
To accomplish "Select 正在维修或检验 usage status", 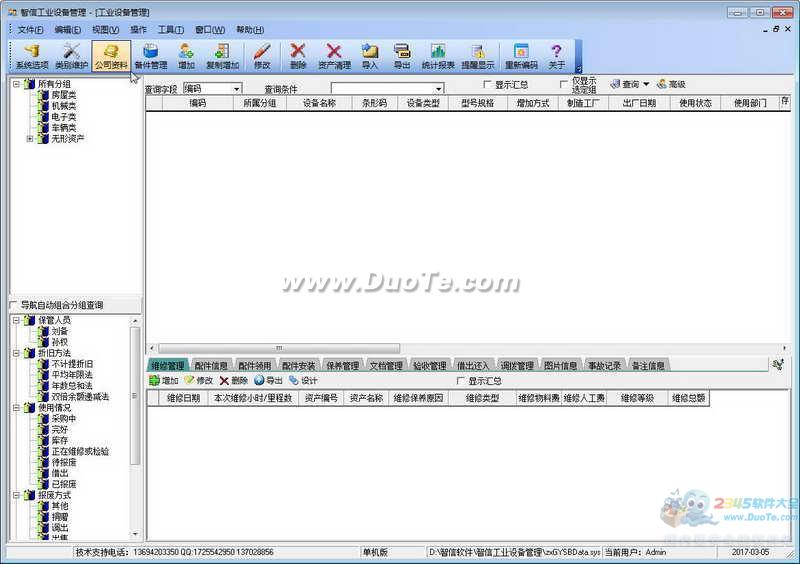I will click(x=80, y=451).
